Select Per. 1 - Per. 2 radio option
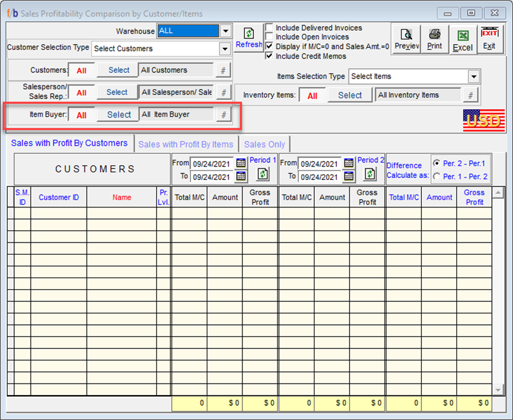This screenshot has width=513, height=420. (436, 176)
